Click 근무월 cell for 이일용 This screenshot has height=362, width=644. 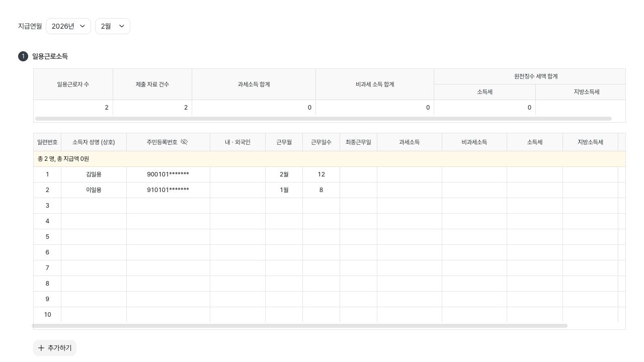point(284,190)
